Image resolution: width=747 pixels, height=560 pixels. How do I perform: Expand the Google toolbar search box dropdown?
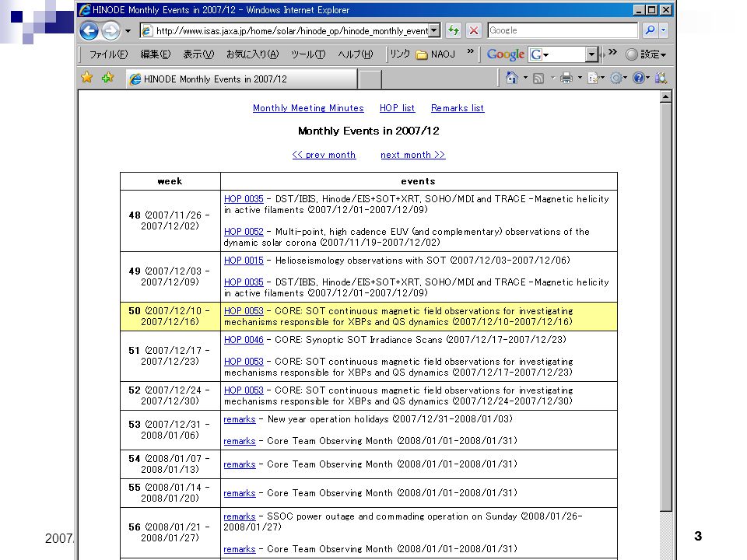pyautogui.click(x=591, y=54)
